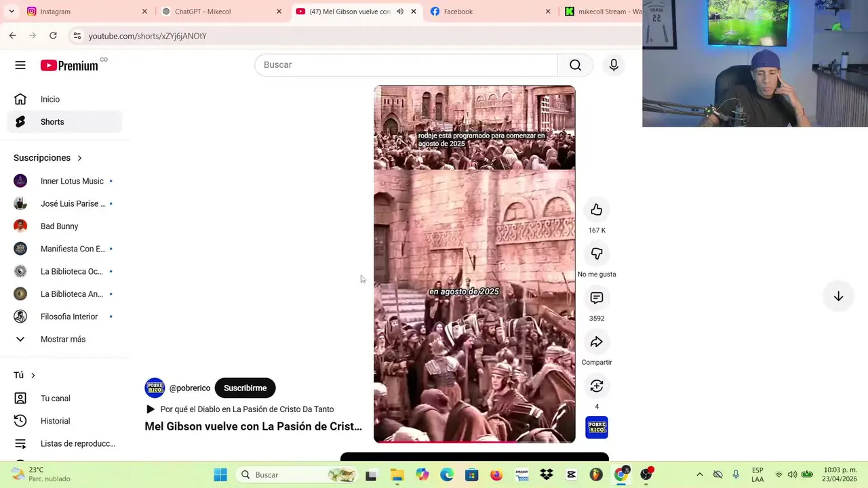Open File Explorer from the taskbar
Screen dimensions: 868x488
(397, 475)
